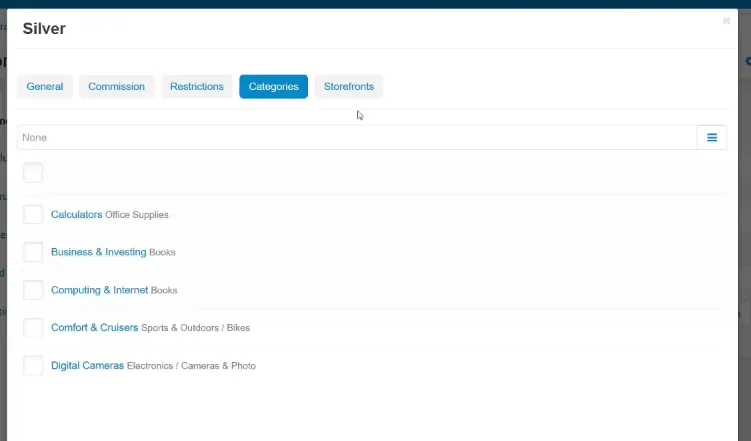Toggle the select-all checkbox above the list
This screenshot has width=751, height=441.
point(33,173)
